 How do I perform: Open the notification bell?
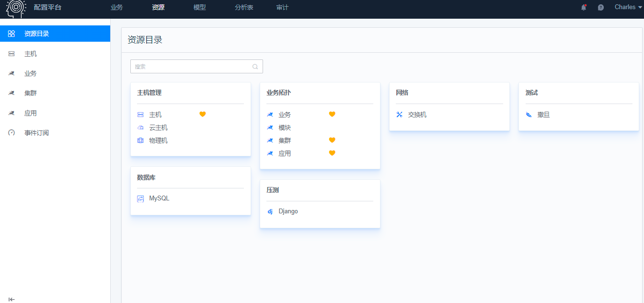click(584, 7)
